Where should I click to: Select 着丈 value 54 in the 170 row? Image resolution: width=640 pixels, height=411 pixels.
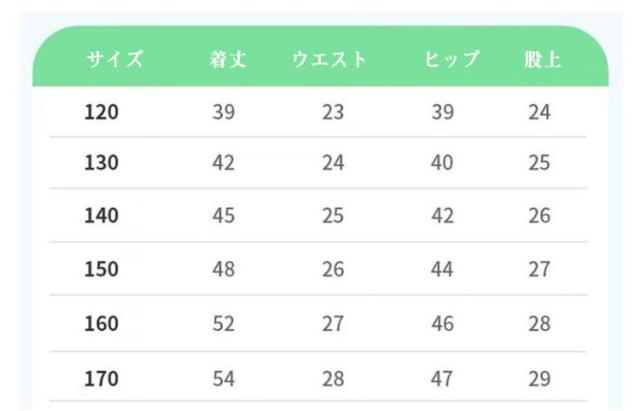pos(224,378)
